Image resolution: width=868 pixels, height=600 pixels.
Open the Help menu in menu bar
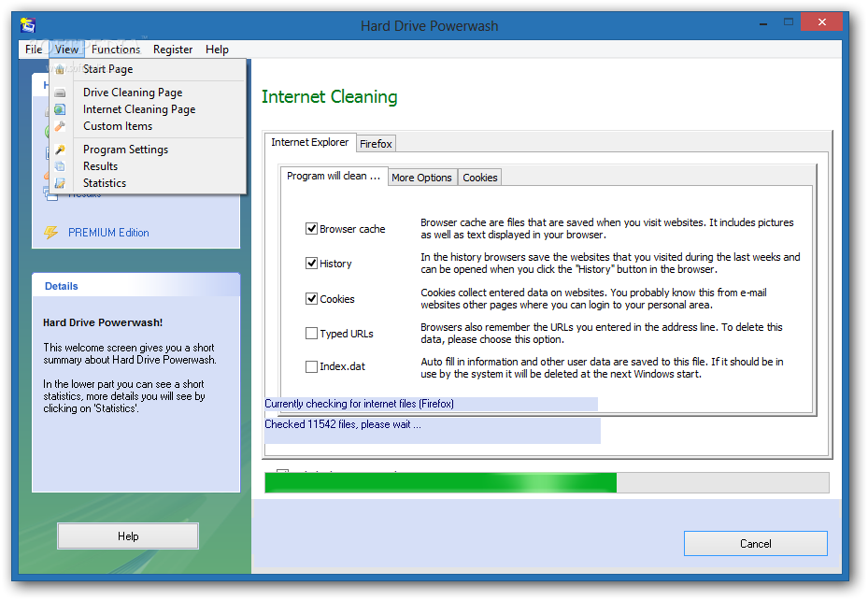[x=217, y=50]
